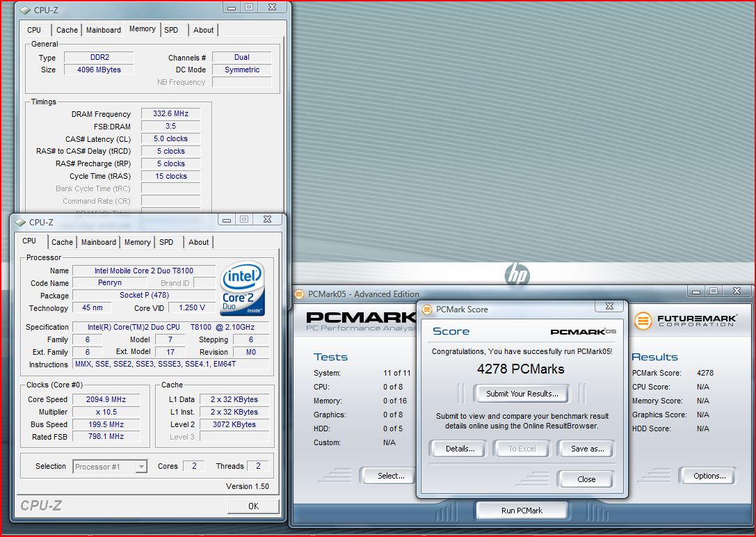This screenshot has height=537, width=756.
Task: Click the Instructions field MMX, SSE list
Action: point(170,364)
